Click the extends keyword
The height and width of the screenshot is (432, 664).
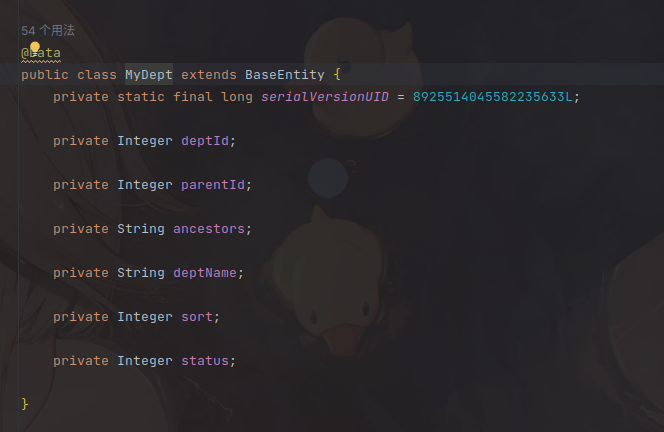click(x=209, y=75)
